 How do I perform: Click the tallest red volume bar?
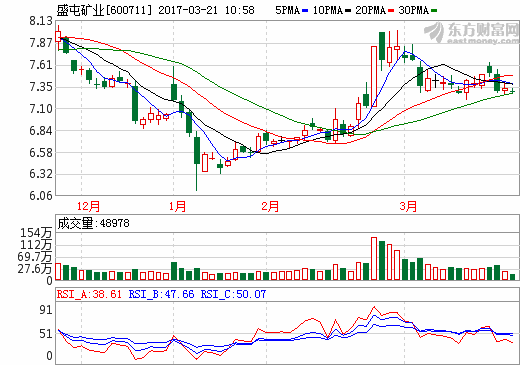pos(374,259)
